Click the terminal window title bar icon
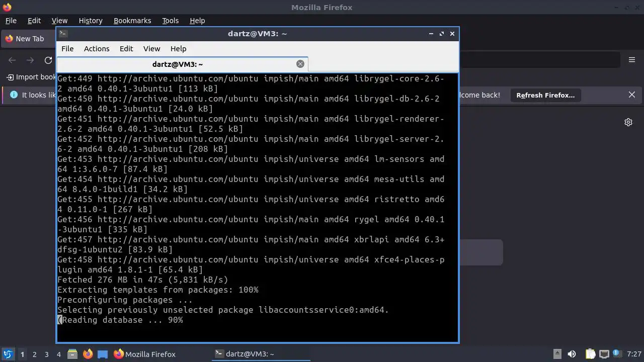The height and width of the screenshot is (362, 644). (x=63, y=34)
